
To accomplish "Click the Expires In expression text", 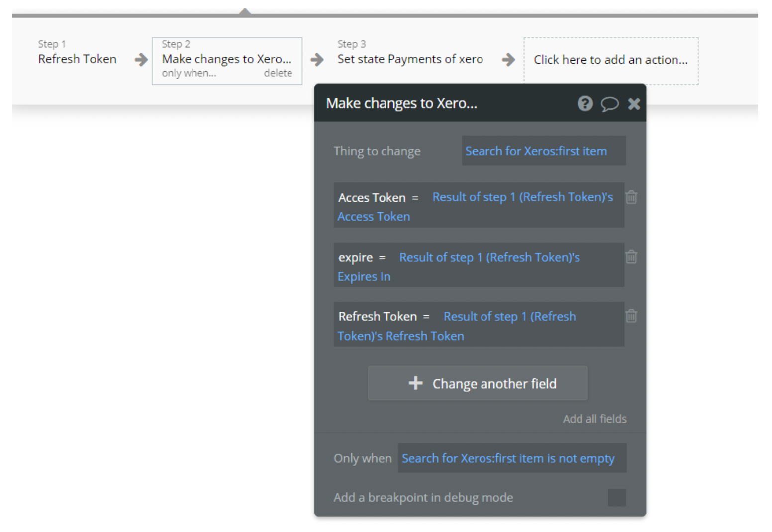I will (x=364, y=277).
